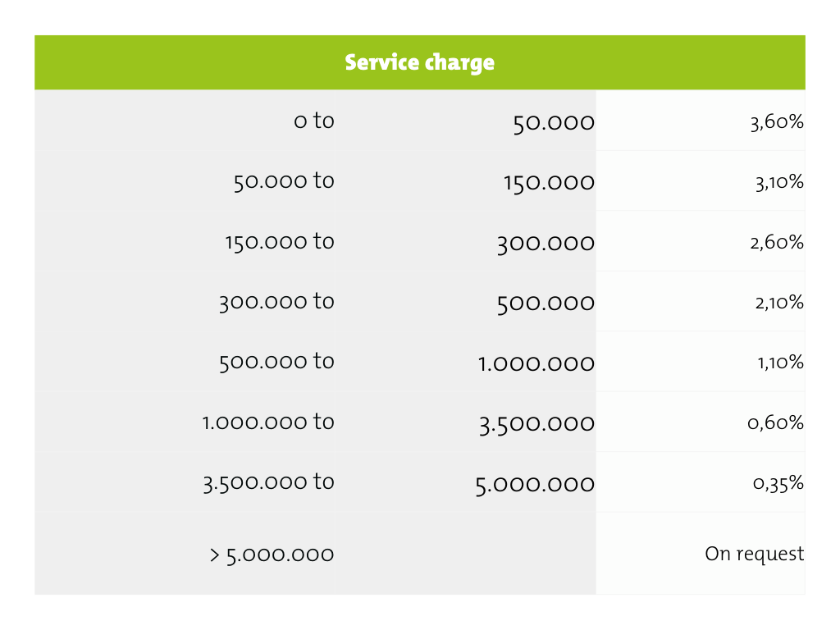Click the 'On request' cell
This screenshot has height=630, width=840.
pyautogui.click(x=754, y=554)
